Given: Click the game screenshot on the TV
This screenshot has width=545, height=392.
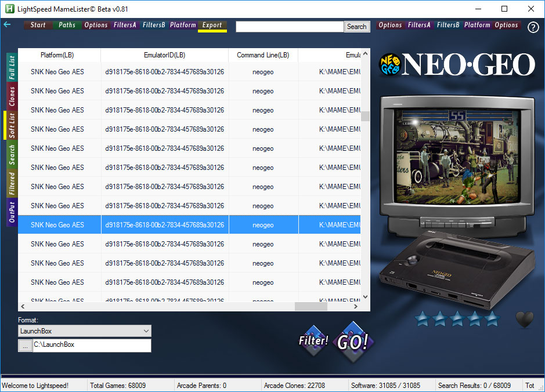Looking at the screenshot, I should click(x=457, y=156).
